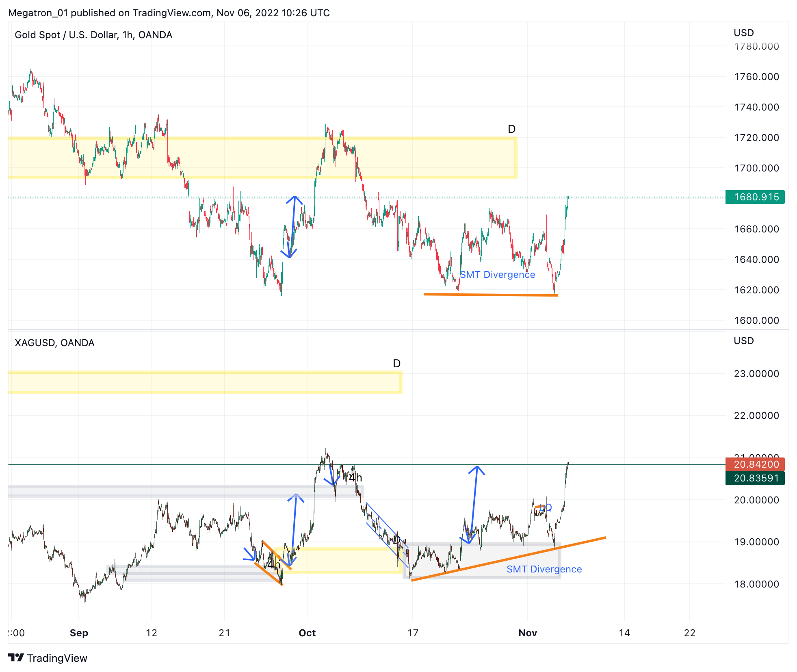Click the 19.00000 silver axis label
Screen dimensions: 797x672
coord(756,542)
